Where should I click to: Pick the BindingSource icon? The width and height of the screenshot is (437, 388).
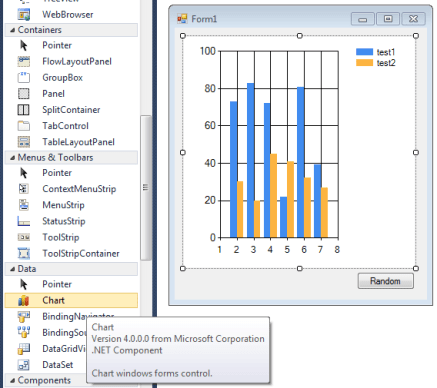coord(24,332)
